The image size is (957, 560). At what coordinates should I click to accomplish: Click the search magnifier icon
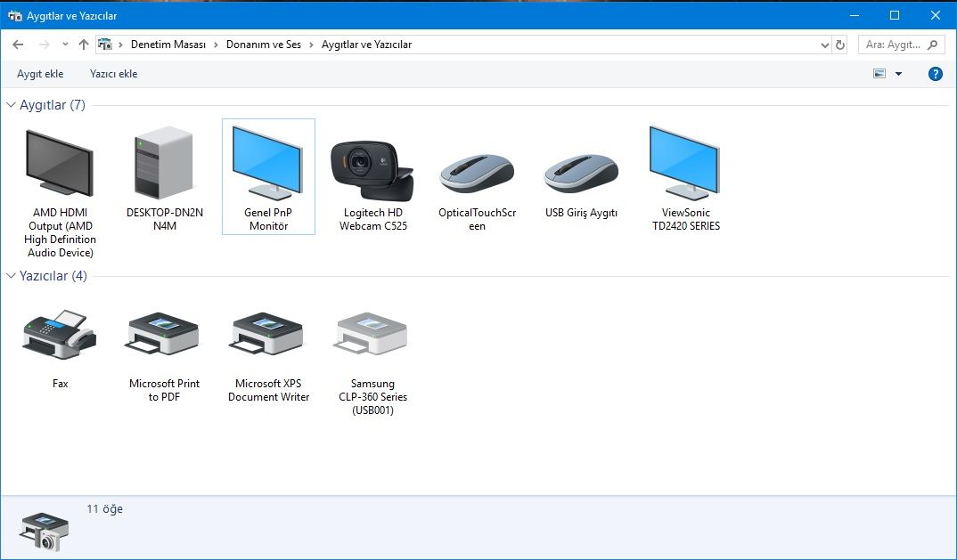click(x=933, y=45)
